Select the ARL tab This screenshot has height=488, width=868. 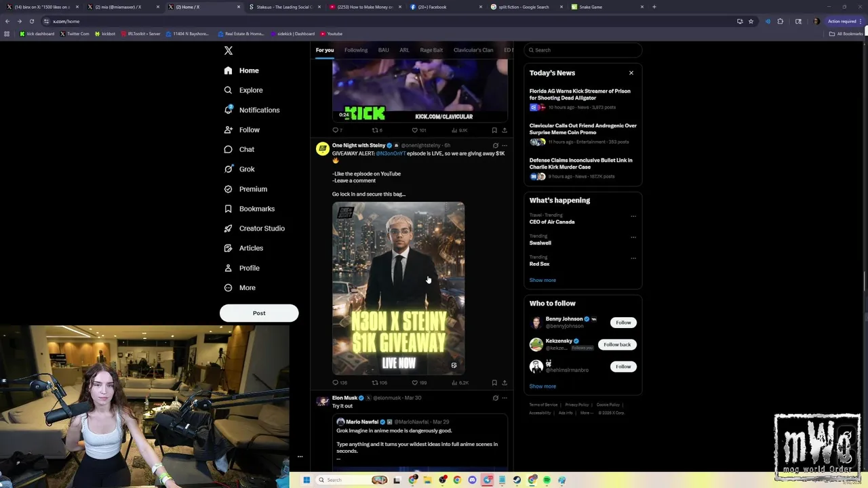[404, 50]
